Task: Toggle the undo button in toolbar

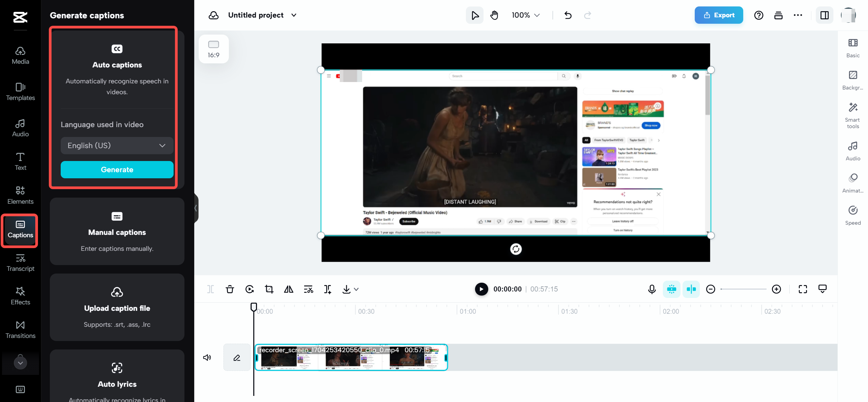Action: tap(567, 15)
